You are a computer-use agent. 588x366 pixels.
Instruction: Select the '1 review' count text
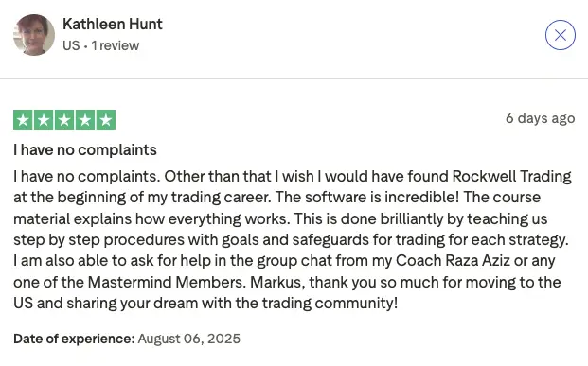(x=116, y=45)
